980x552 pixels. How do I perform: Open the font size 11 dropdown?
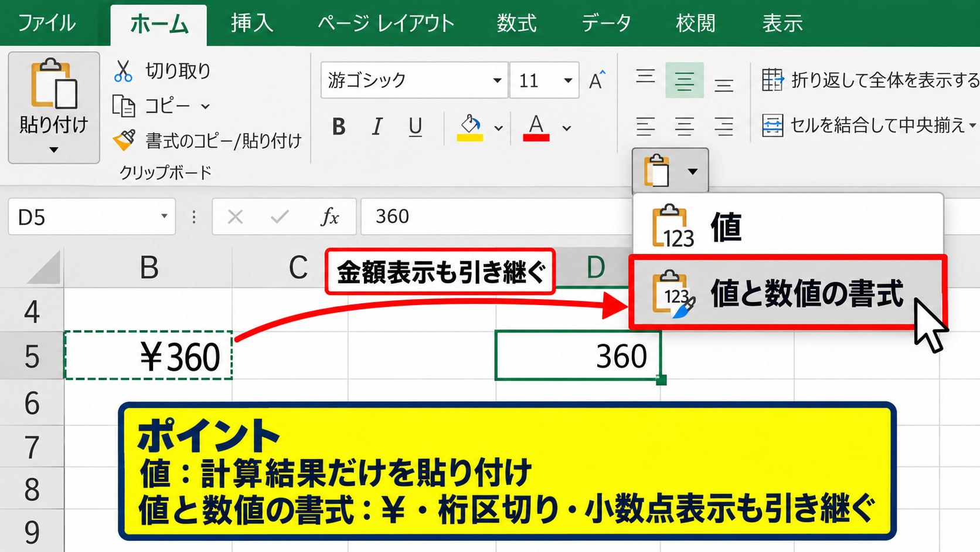[x=568, y=80]
